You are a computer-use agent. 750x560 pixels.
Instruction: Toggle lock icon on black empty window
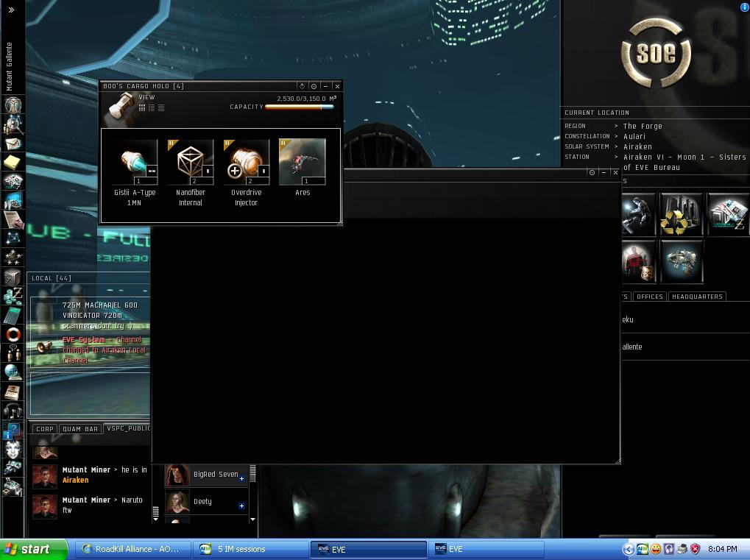592,172
